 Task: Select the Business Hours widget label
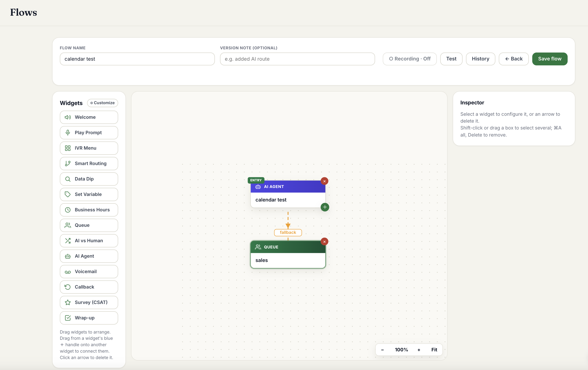(92, 210)
